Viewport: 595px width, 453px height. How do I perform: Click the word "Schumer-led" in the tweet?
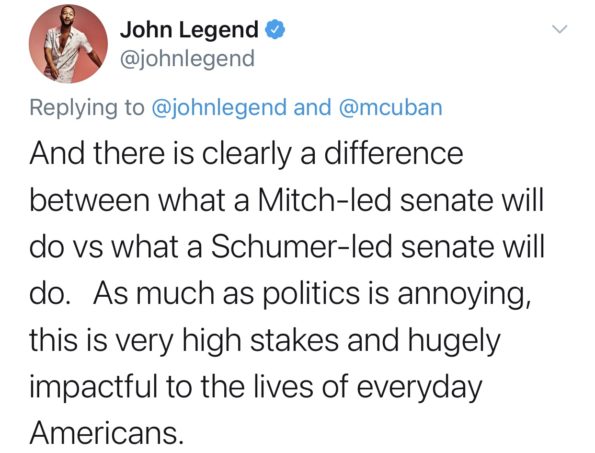301,246
